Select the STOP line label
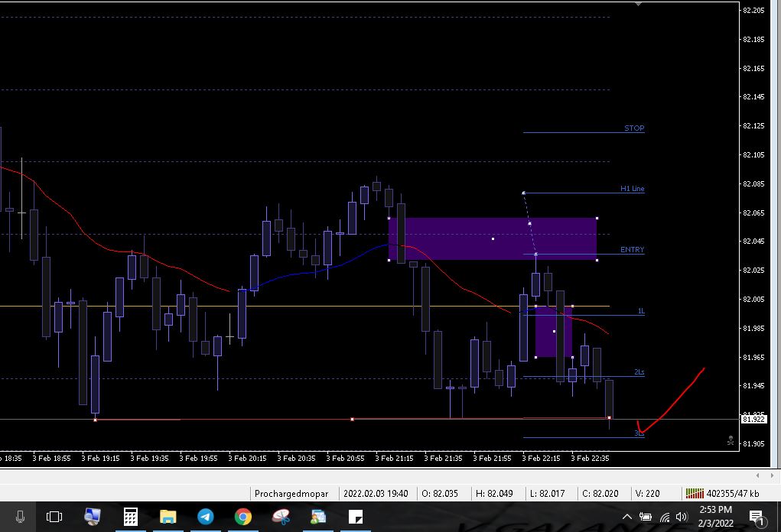The height and width of the screenshot is (532, 781). coord(634,128)
